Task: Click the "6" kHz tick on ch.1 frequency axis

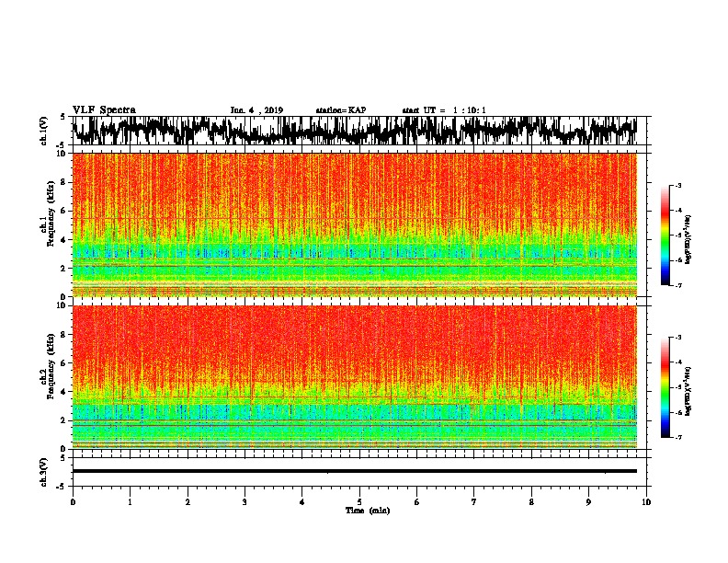Action: [x=64, y=211]
